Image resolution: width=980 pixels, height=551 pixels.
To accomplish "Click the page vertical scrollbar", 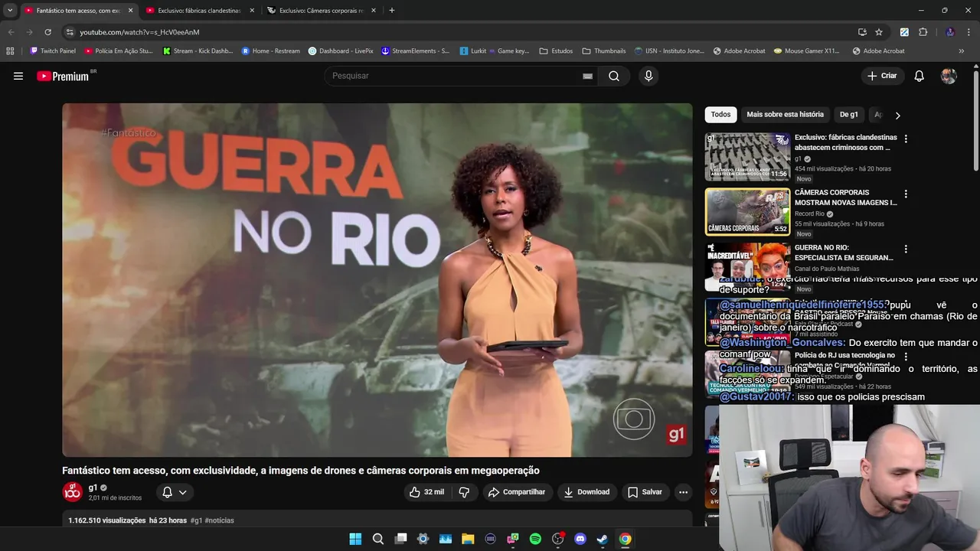I will point(975,119).
